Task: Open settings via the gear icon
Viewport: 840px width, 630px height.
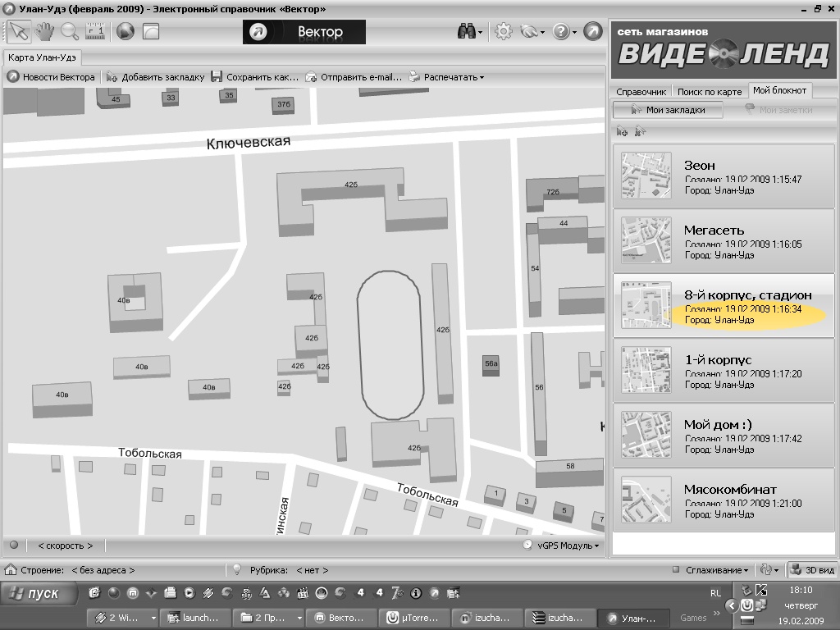Action: (503, 32)
